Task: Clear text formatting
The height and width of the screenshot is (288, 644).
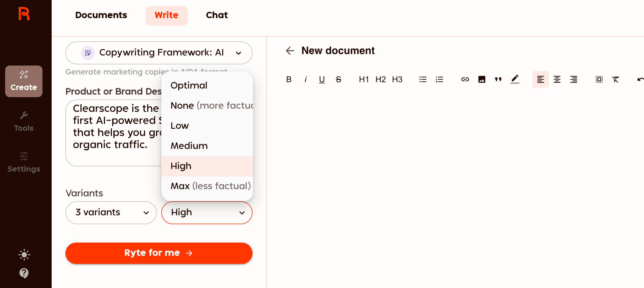Action: pyautogui.click(x=616, y=79)
